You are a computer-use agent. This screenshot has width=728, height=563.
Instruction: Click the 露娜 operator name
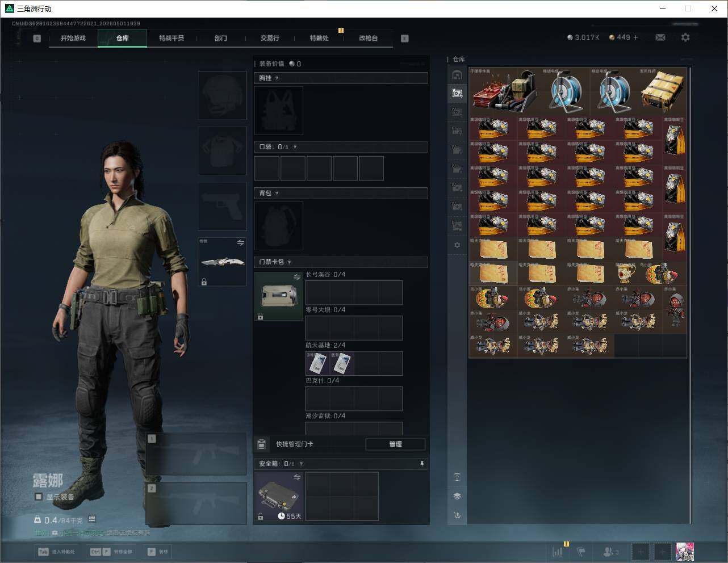pyautogui.click(x=48, y=480)
